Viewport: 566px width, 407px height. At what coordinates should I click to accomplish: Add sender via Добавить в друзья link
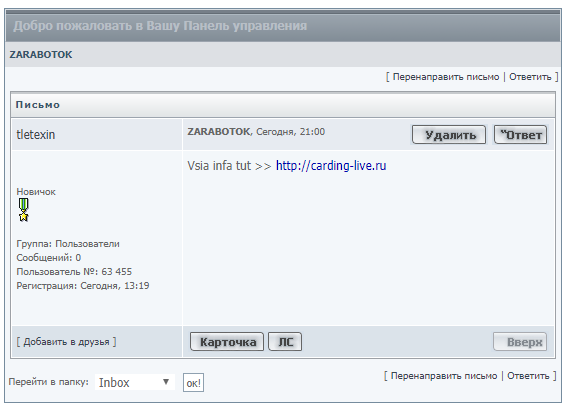click(x=66, y=342)
